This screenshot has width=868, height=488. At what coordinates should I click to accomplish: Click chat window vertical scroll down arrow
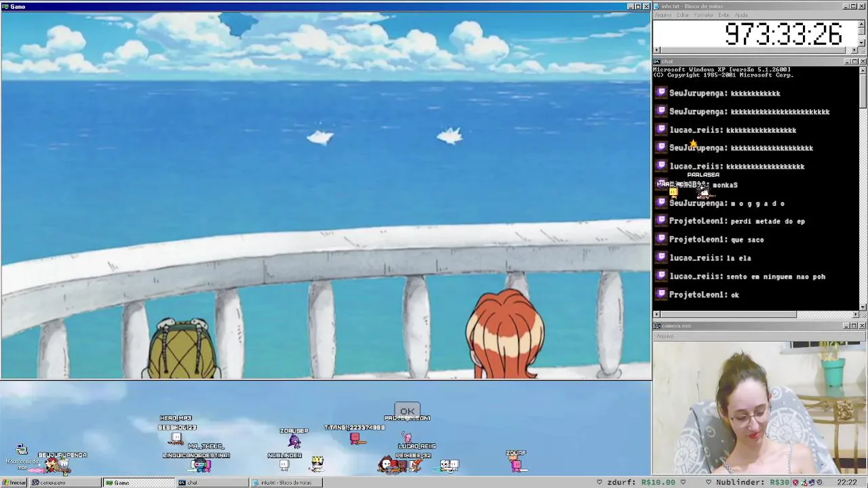tap(863, 306)
